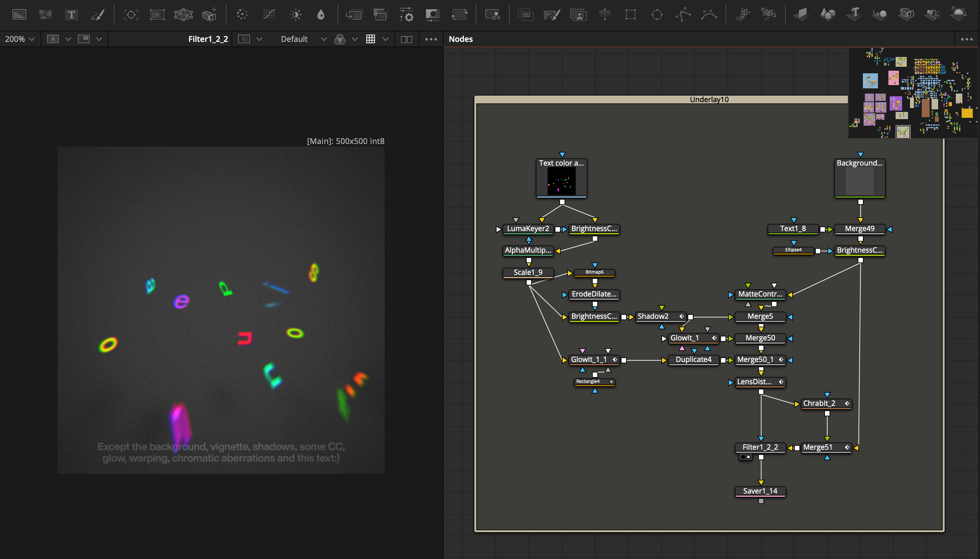Select the Duplicate4 node
Viewport: 980px width, 559px height.
pos(693,360)
